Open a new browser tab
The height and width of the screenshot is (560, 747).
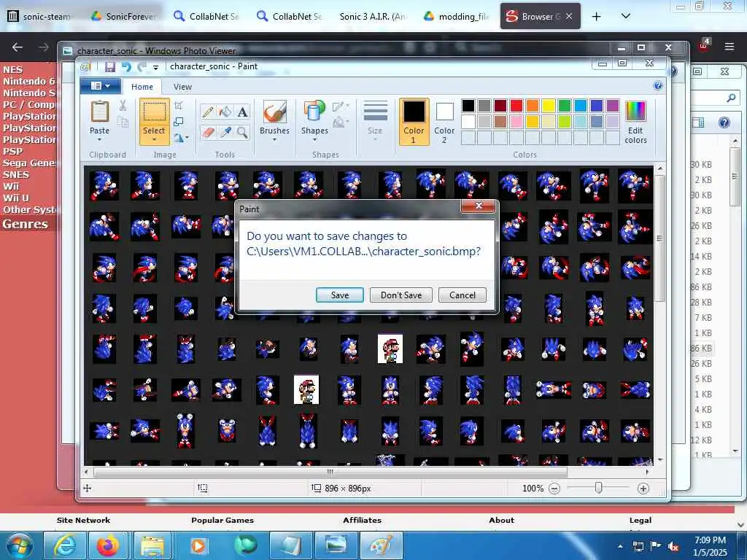pos(597,16)
